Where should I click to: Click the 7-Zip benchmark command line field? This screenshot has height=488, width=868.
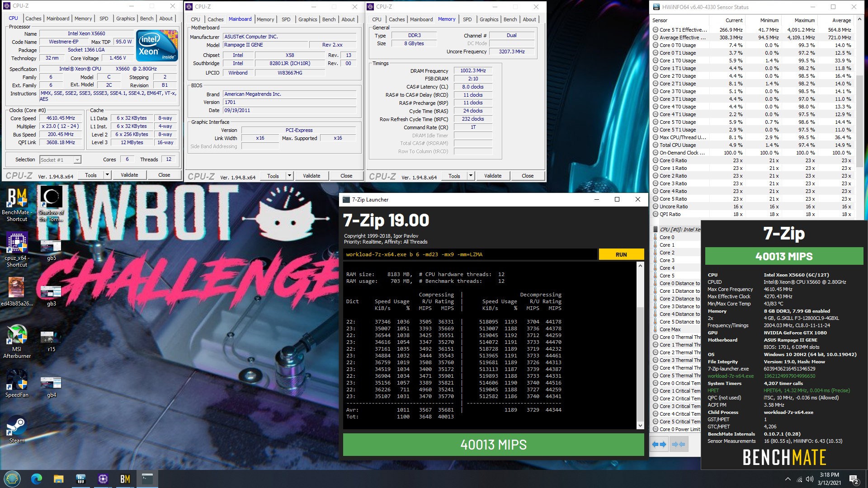470,254
